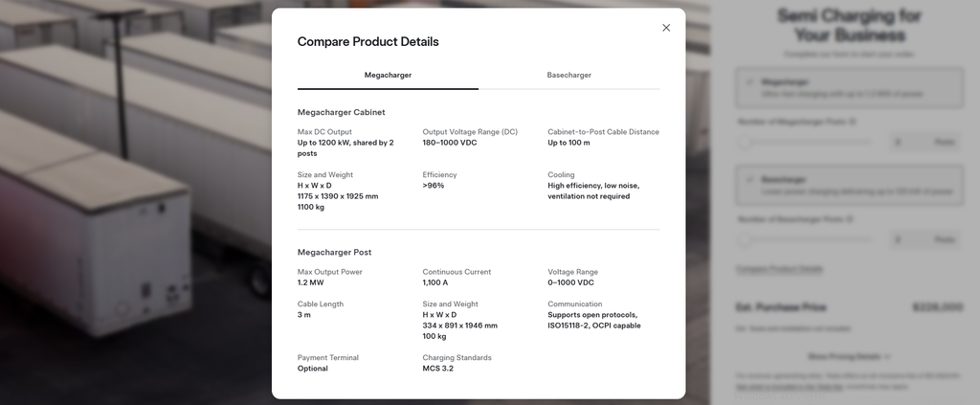
Task: Click the Efficiency label
Action: 439,175
